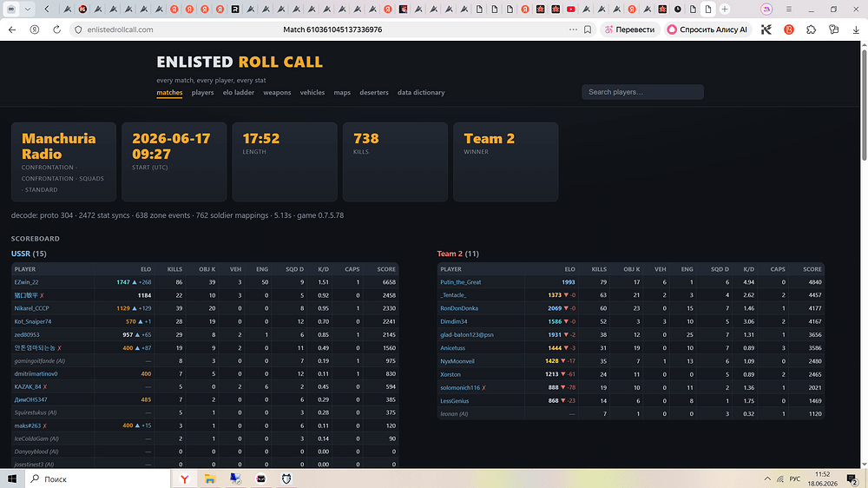The width and height of the screenshot is (868, 488).
Task: Open player EZwin_22 profile link
Action: (26, 282)
